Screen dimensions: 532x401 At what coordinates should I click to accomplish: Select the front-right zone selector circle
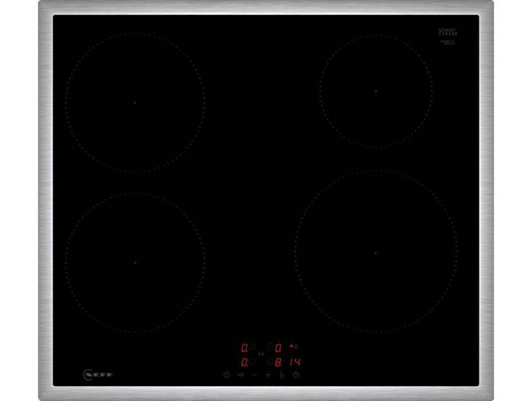click(x=270, y=362)
